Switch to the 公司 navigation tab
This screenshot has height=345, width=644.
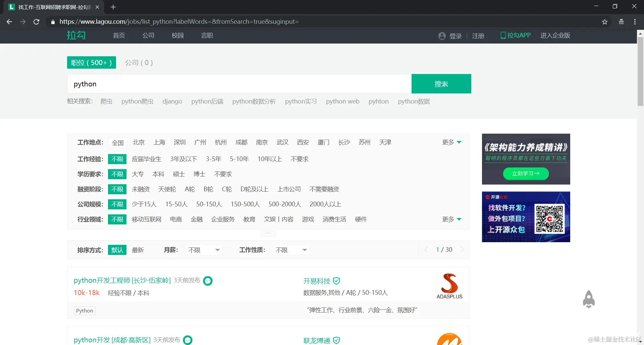coord(148,35)
